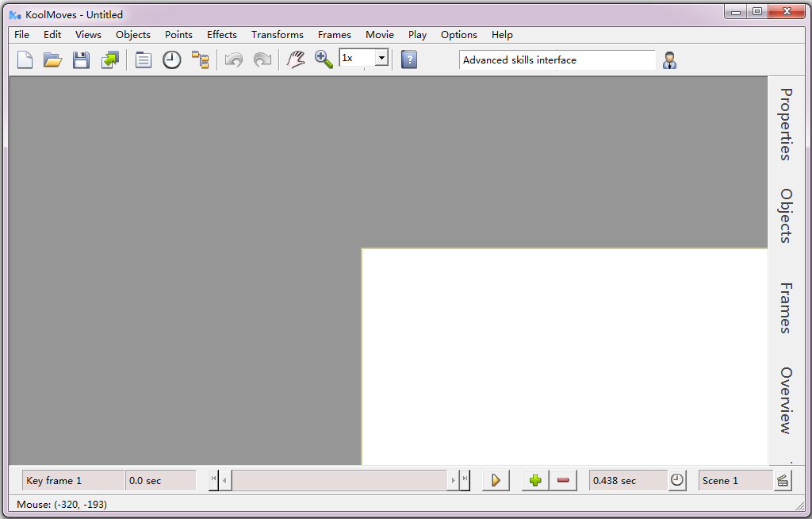Jump to last frame button
Screen dimensions: 812x519
click(465, 480)
